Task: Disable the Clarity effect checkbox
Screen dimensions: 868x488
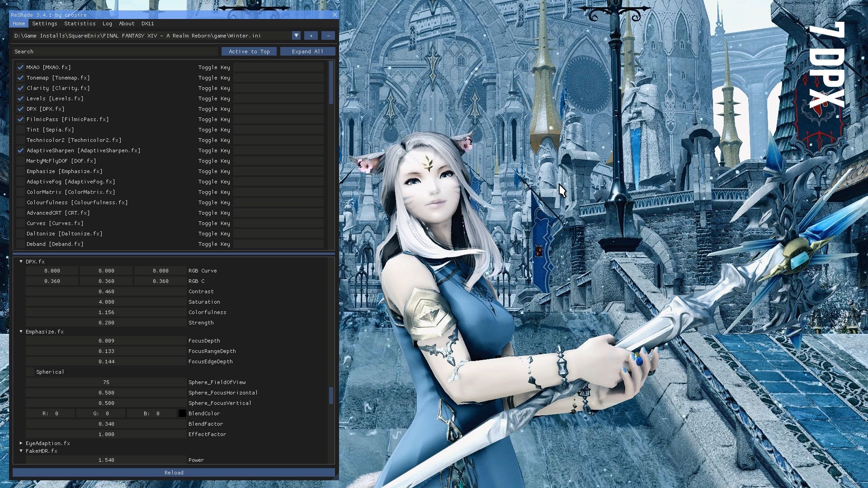Action: (20, 88)
